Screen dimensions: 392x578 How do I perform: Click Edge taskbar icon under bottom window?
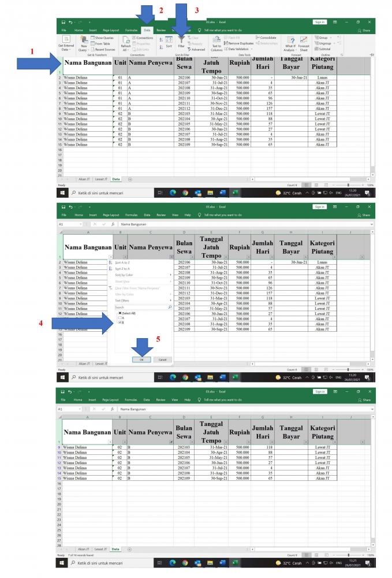pyautogui.click(x=172, y=562)
